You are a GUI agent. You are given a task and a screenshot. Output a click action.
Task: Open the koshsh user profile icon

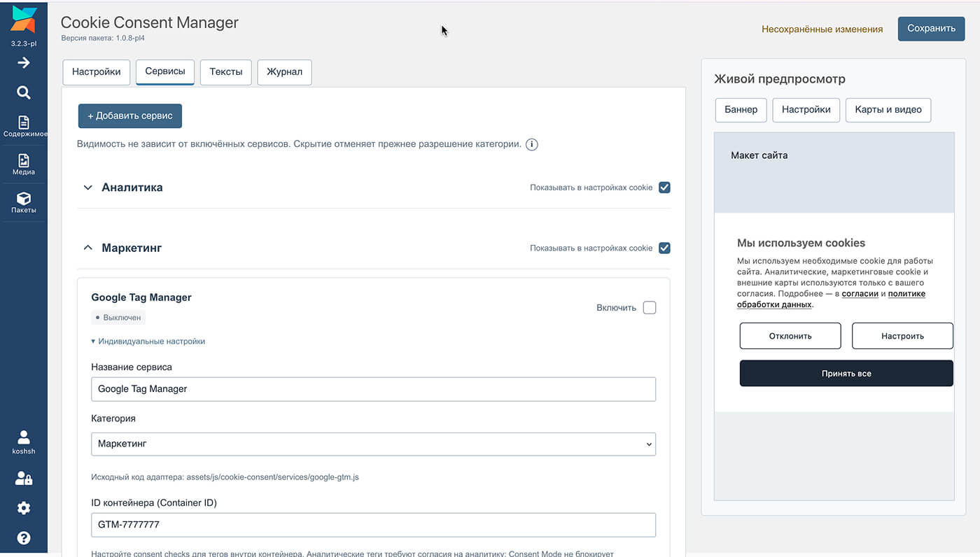click(24, 442)
